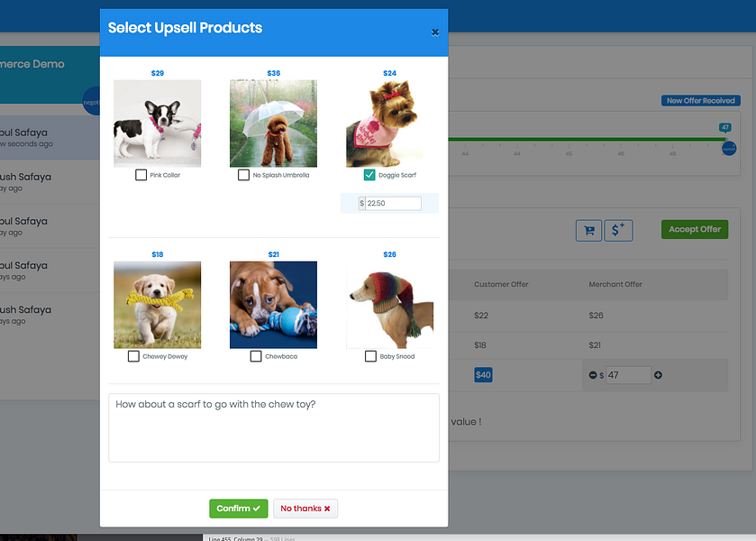Close the Select Upsell Products dialog
The height and width of the screenshot is (541, 756).
pyautogui.click(x=435, y=32)
